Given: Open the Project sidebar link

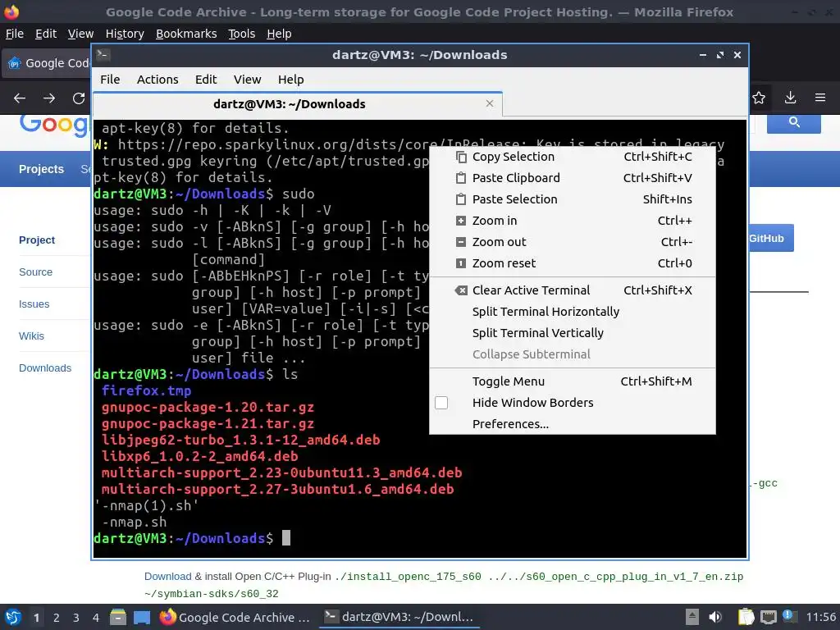Looking at the screenshot, I should (37, 240).
